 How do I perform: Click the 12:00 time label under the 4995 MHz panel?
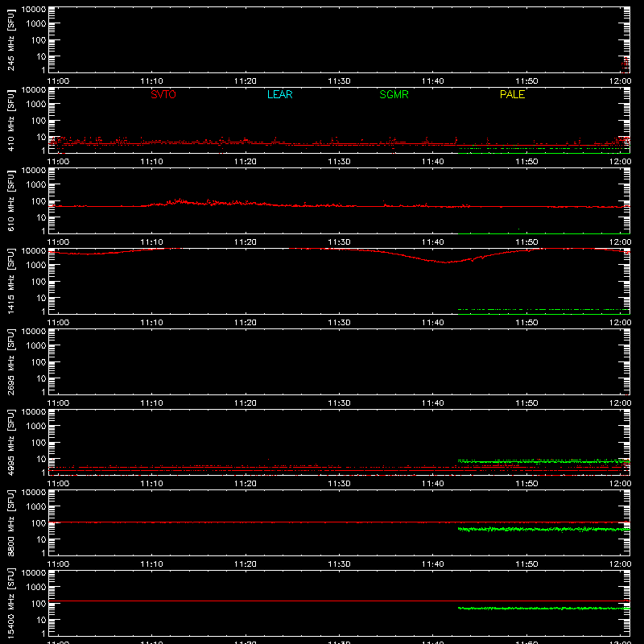click(x=620, y=484)
